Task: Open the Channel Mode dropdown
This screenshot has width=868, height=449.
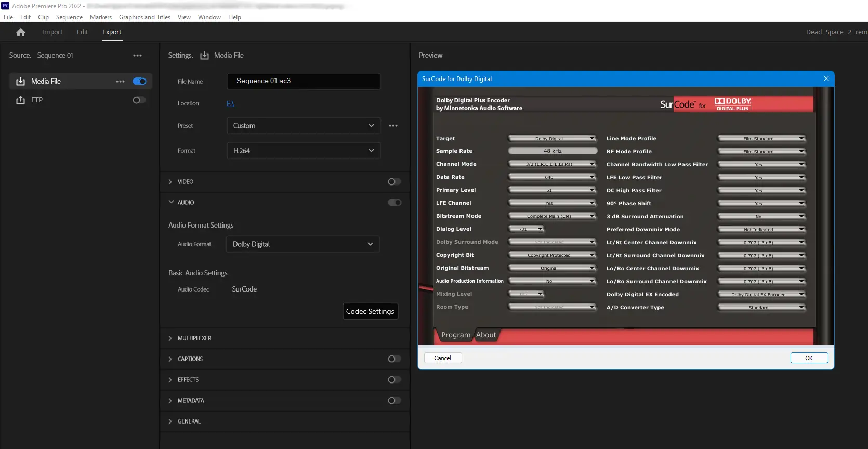Action: pyautogui.click(x=552, y=164)
